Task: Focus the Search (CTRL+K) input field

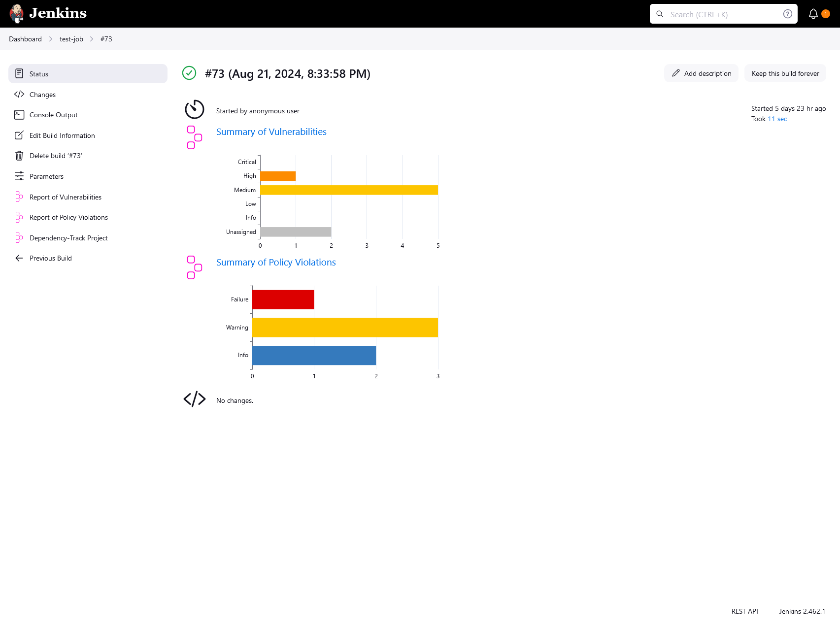Action: [x=723, y=14]
